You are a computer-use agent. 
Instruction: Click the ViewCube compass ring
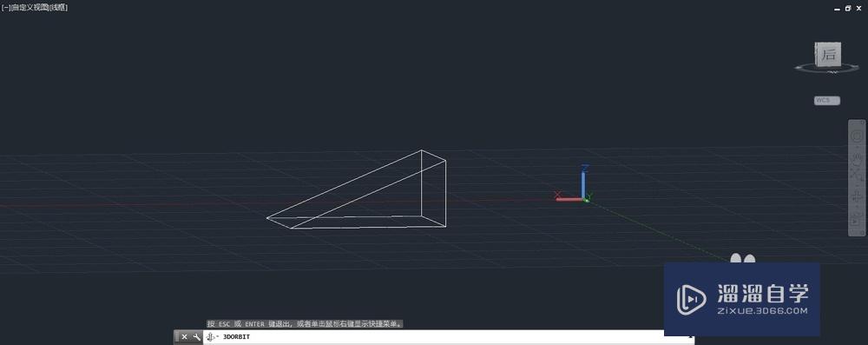tap(826, 69)
